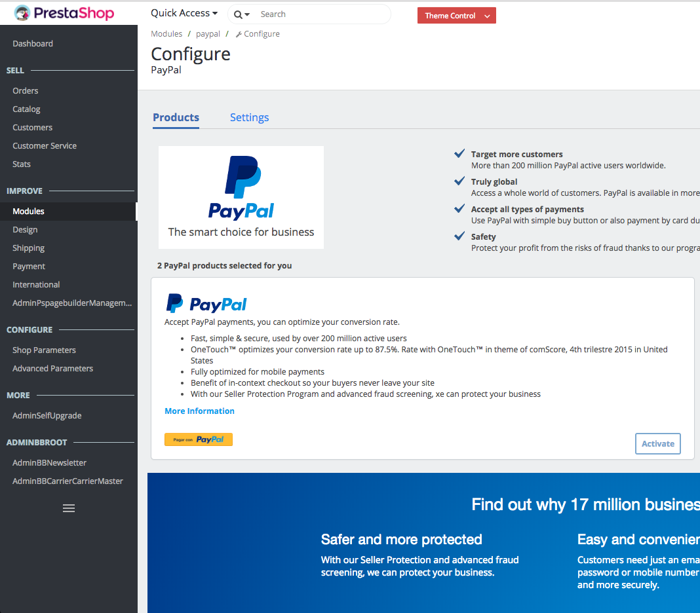The image size is (700, 613).
Task: Click 'Accept all types of payments' heading
Action: pos(527,209)
